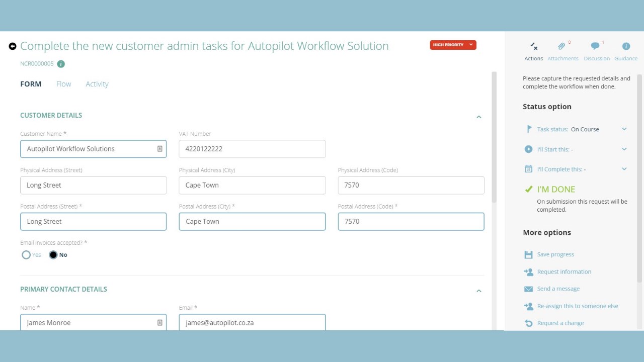Open the Discussion speech bubble icon
Viewport: 644px width, 362px height.
coord(595,47)
